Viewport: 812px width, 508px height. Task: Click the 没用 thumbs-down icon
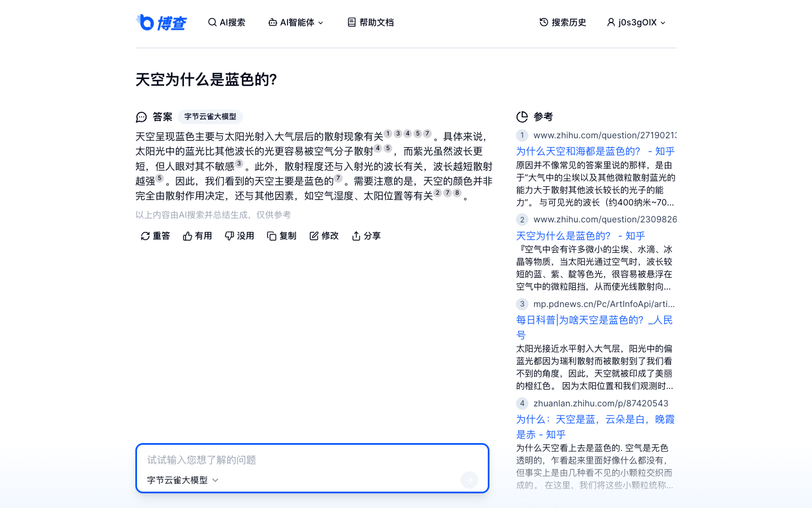230,236
